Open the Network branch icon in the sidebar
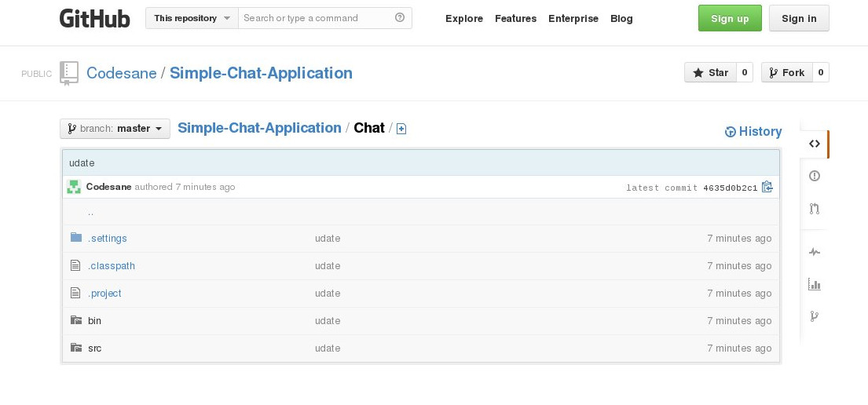868x405 pixels. point(814,316)
